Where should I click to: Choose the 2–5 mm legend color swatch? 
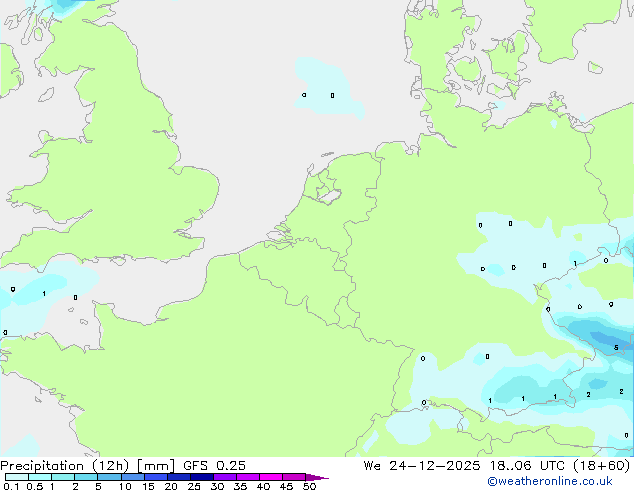point(86,477)
